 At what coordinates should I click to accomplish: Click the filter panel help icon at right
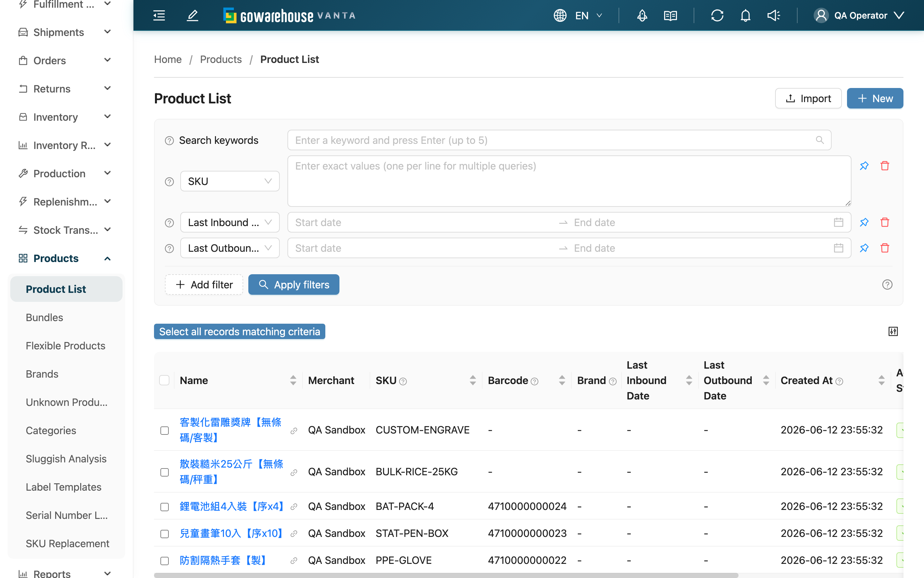click(x=887, y=285)
